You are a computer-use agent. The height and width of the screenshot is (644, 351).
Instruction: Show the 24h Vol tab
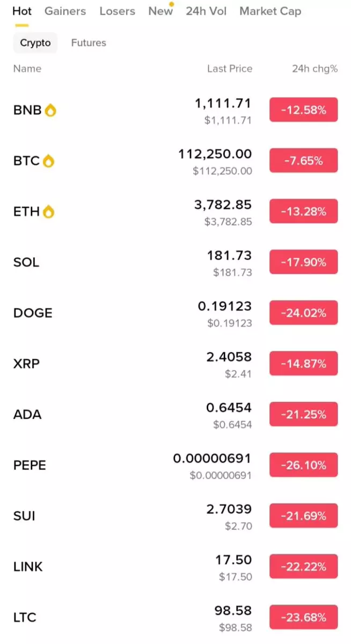click(x=206, y=11)
